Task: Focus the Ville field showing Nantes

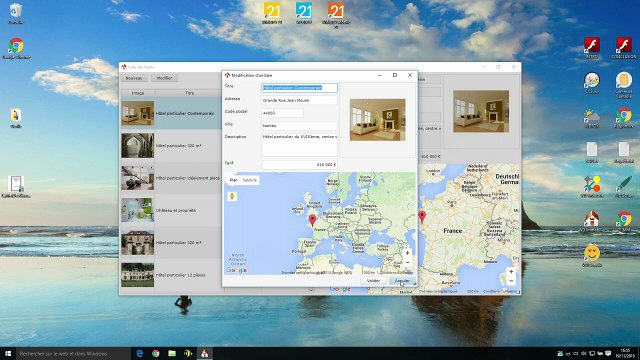Action: point(300,125)
